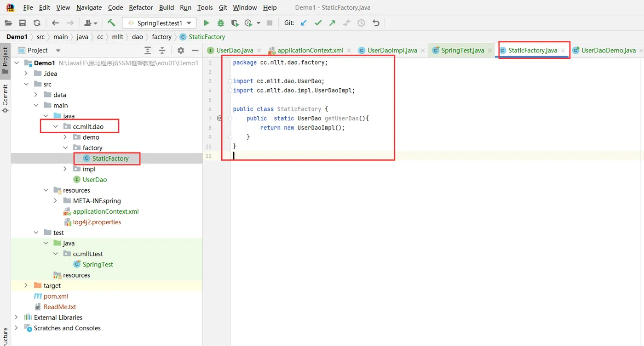Expand the impl package
The image size is (644, 346).
point(65,169)
